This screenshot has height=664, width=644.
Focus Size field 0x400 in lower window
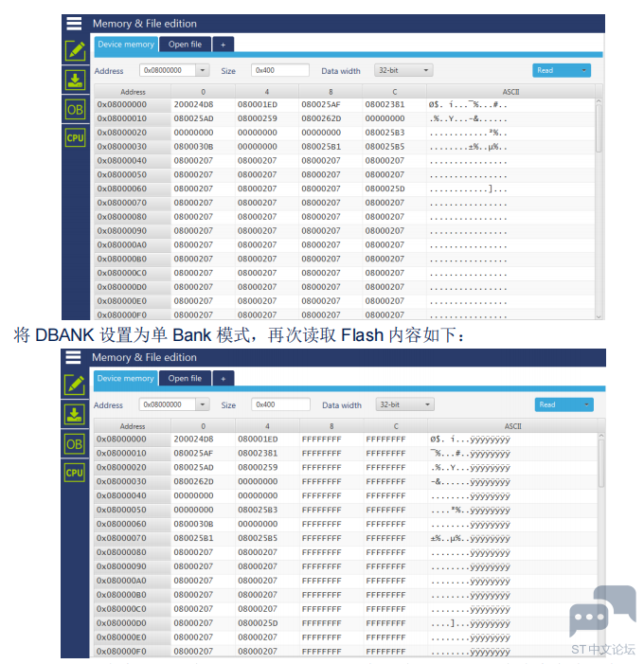280,404
